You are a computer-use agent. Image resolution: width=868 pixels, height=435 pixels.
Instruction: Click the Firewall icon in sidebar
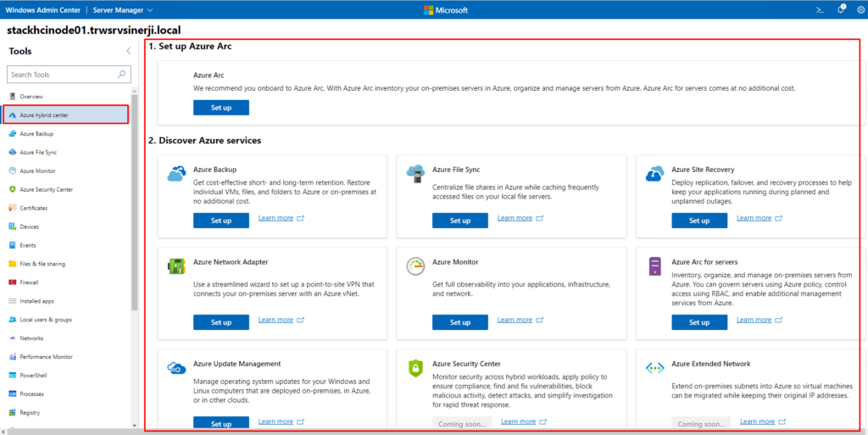[x=12, y=282]
